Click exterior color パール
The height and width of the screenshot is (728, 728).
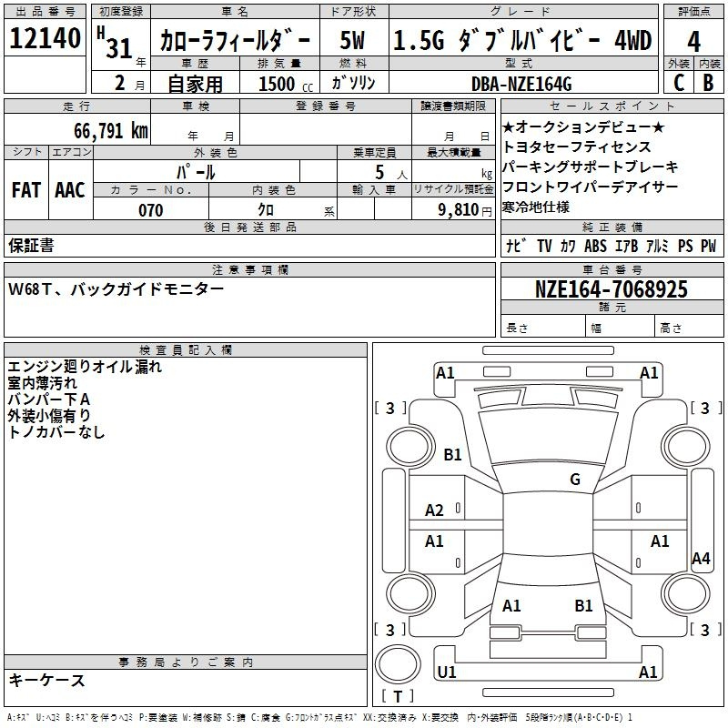[196, 172]
